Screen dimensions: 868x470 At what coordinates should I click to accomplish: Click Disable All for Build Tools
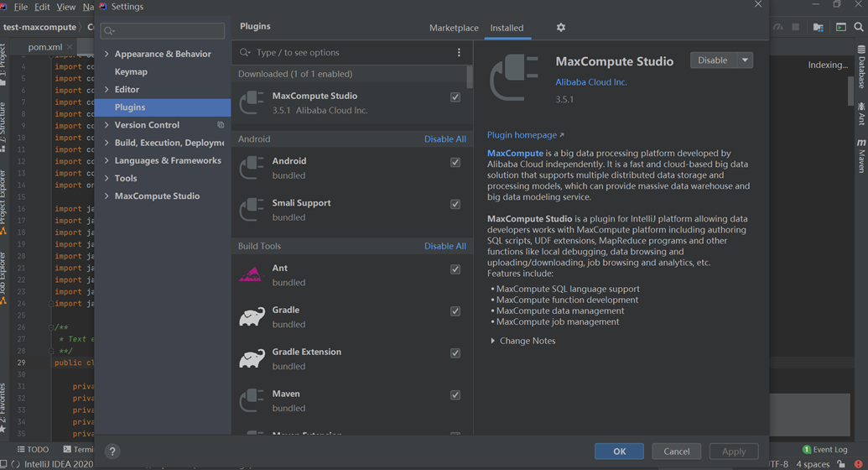[x=445, y=246]
